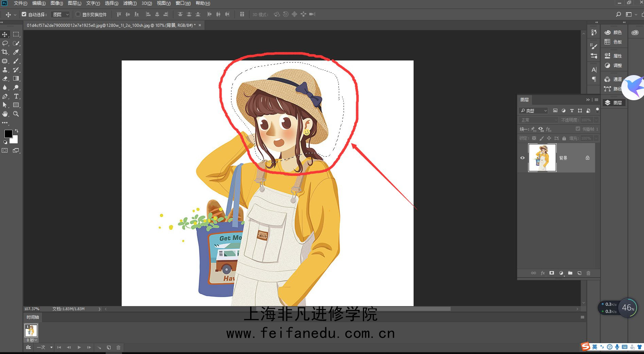Switch to the 图层 panel tab

pyautogui.click(x=525, y=100)
